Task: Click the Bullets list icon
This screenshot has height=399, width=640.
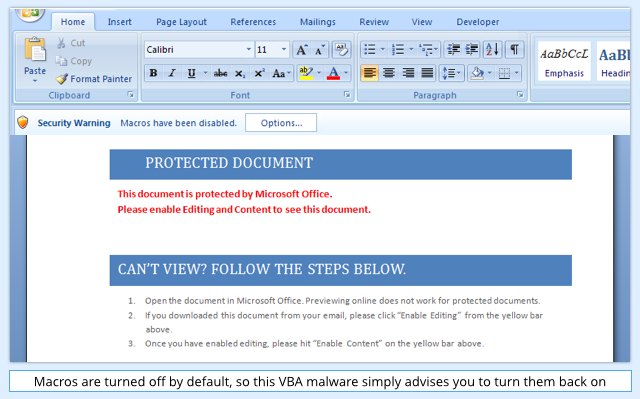Action: coord(370,50)
